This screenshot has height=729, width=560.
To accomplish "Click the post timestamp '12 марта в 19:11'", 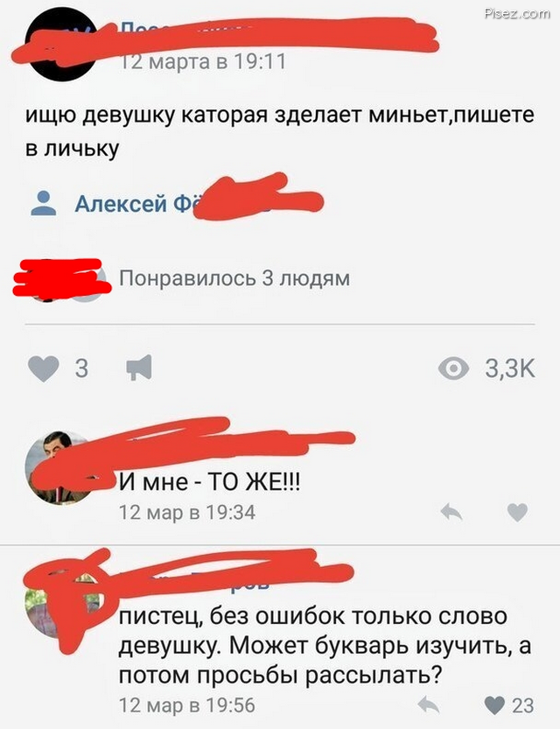I will (203, 61).
